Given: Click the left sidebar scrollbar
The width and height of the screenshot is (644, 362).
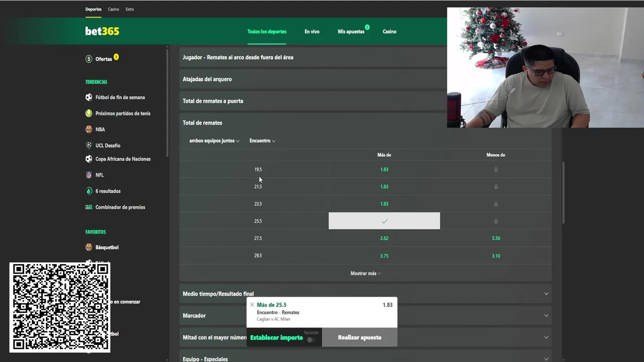Looking at the screenshot, I should coord(168,103).
